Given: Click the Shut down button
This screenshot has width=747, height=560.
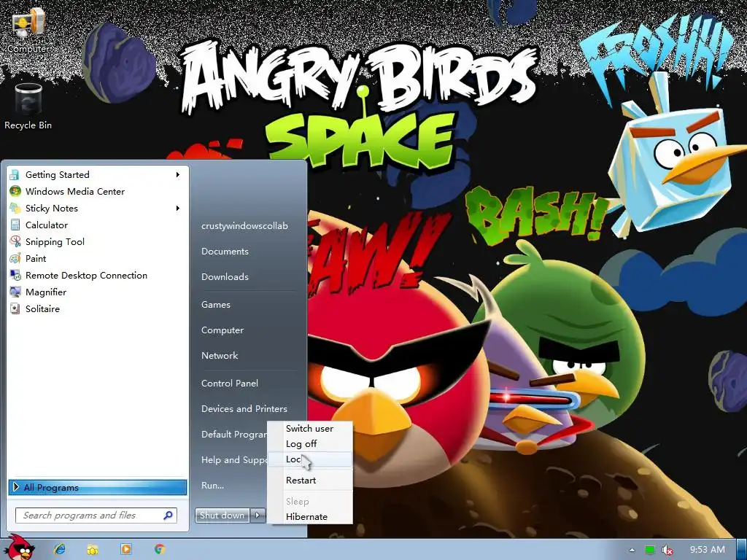Looking at the screenshot, I should point(222,515).
